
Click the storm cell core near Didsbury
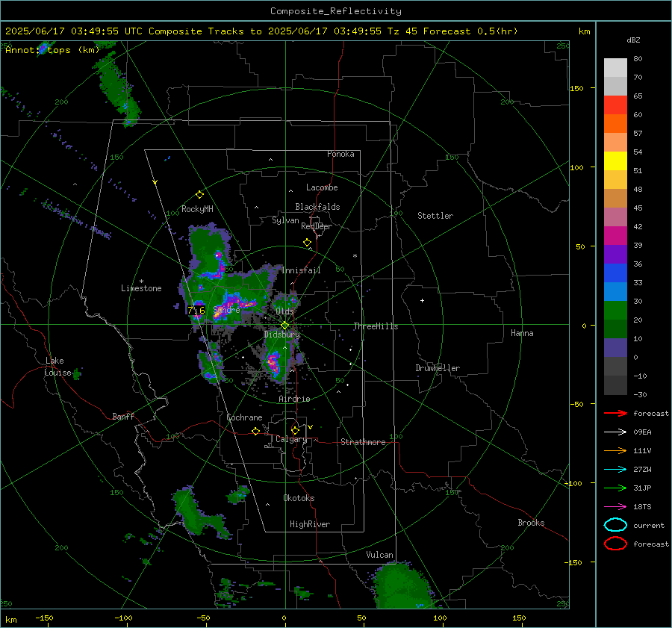pyautogui.click(x=272, y=362)
